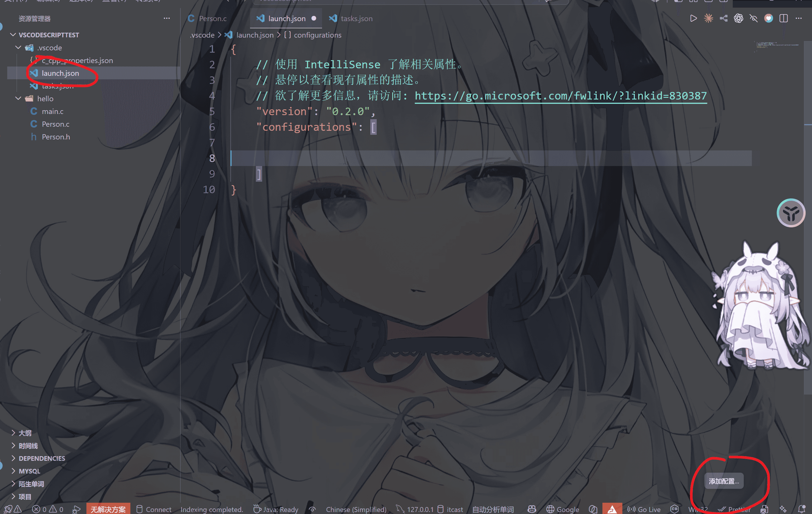Click Java: Ready status indicator
The image size is (812, 514).
pos(276,509)
